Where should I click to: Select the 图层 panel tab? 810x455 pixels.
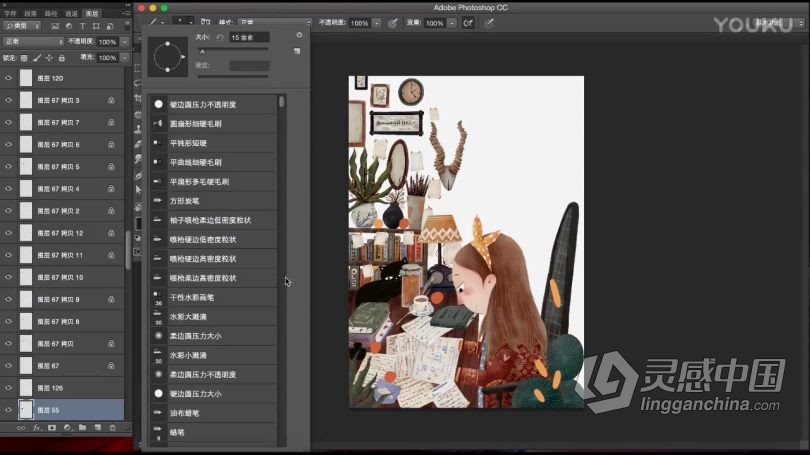click(92, 13)
